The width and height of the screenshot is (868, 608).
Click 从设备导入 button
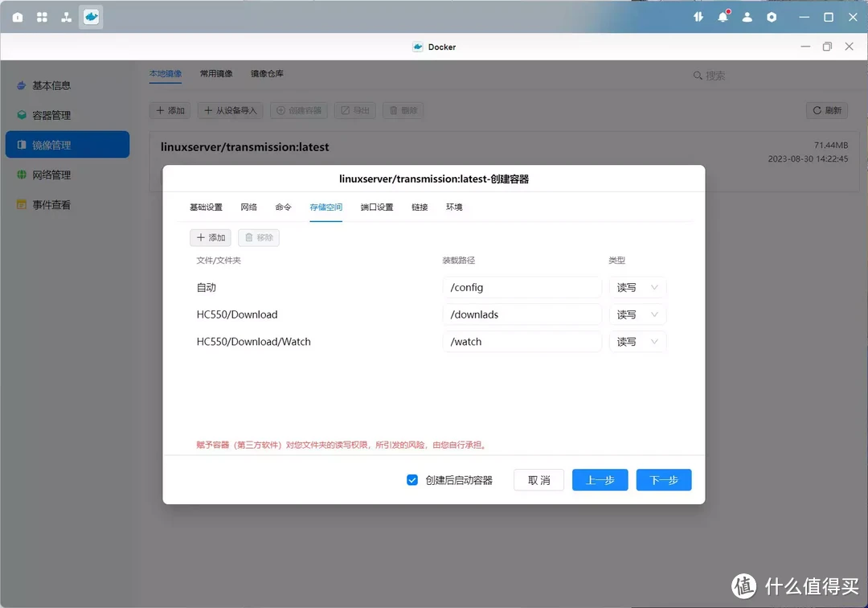[x=231, y=110]
